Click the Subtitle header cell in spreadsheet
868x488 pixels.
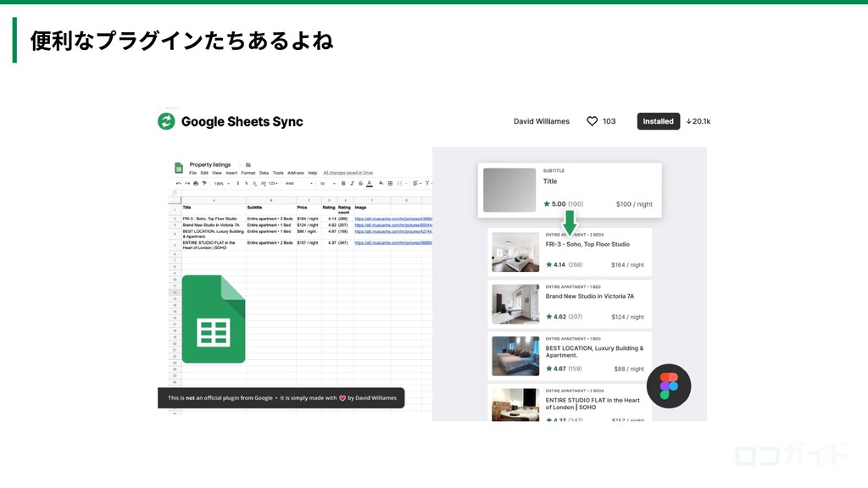coord(271,210)
